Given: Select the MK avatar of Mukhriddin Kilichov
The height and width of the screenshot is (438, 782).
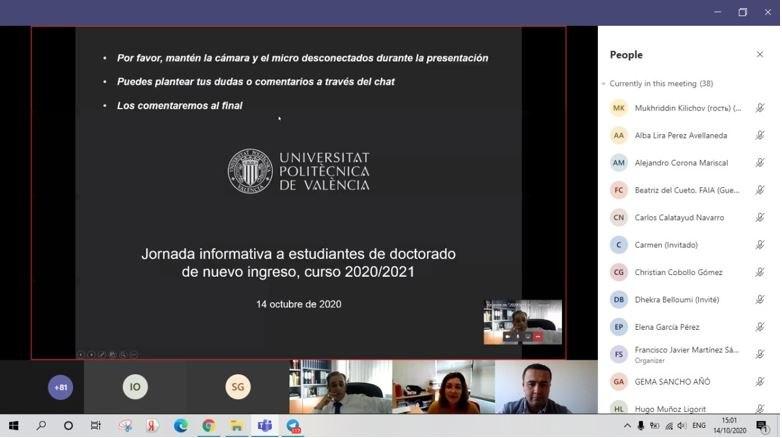Looking at the screenshot, I should pos(619,108).
